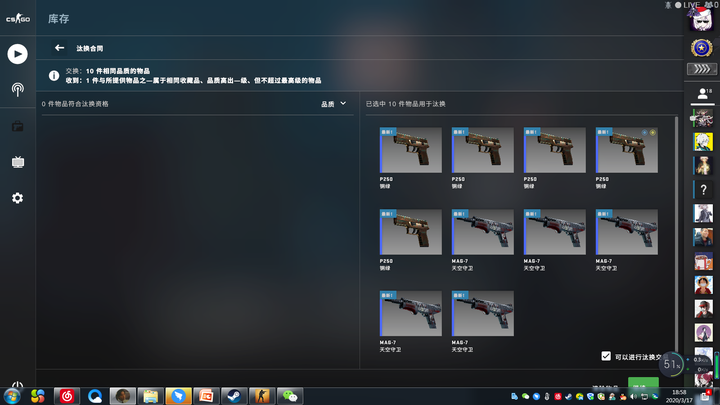Screen dimensions: 720x405
Task: Click the 0 件物品符合汰换资格 label
Action: click(75, 104)
